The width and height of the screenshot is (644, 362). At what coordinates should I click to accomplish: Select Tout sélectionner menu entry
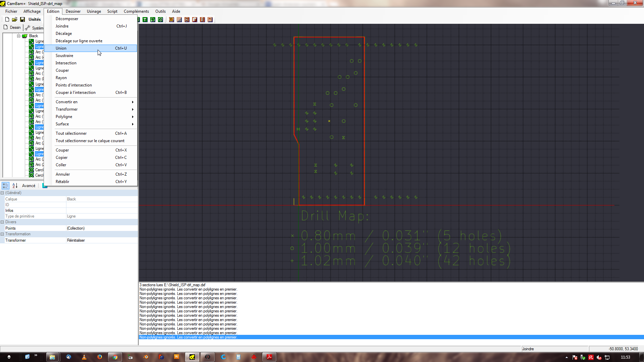[91, 133]
